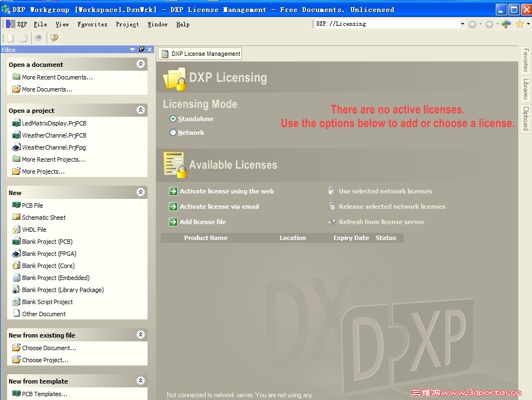The image size is (532, 400).
Task: Click the VHDL File icon
Action: [16, 230]
